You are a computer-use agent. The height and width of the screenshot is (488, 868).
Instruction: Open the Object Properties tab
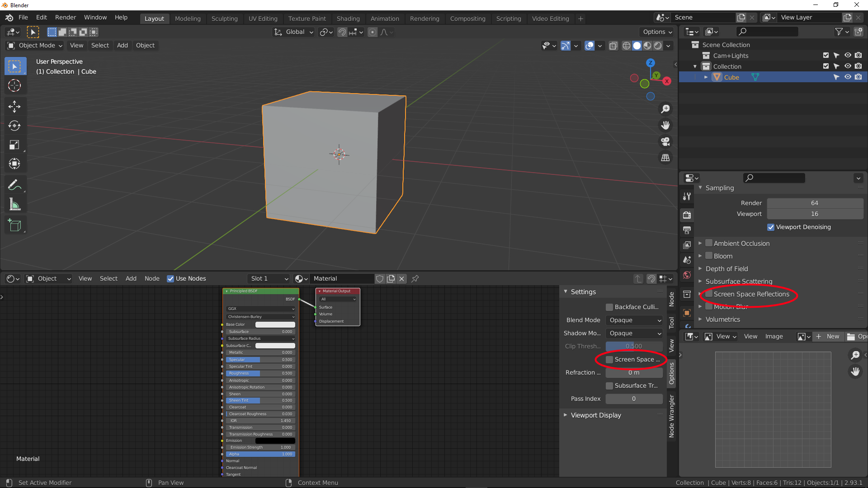tap(687, 313)
